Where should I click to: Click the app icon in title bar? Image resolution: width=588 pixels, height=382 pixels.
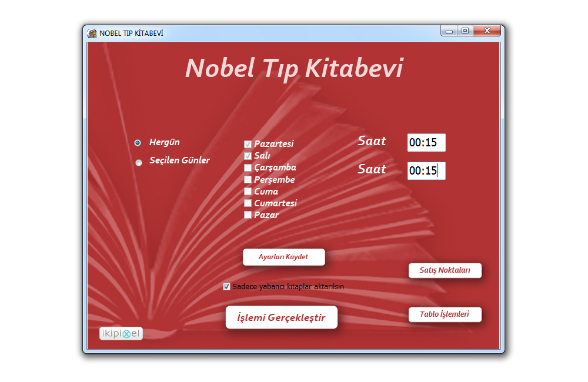(x=92, y=33)
